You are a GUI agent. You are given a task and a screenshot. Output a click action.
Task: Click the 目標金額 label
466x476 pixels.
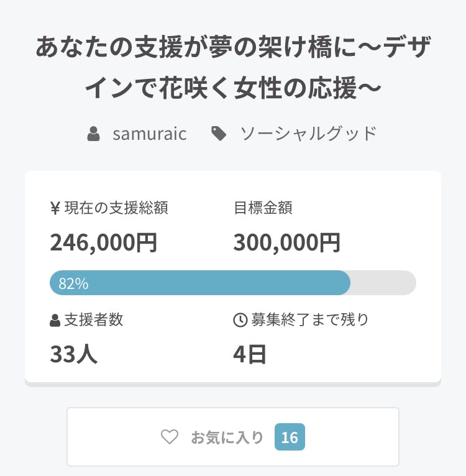(x=263, y=208)
